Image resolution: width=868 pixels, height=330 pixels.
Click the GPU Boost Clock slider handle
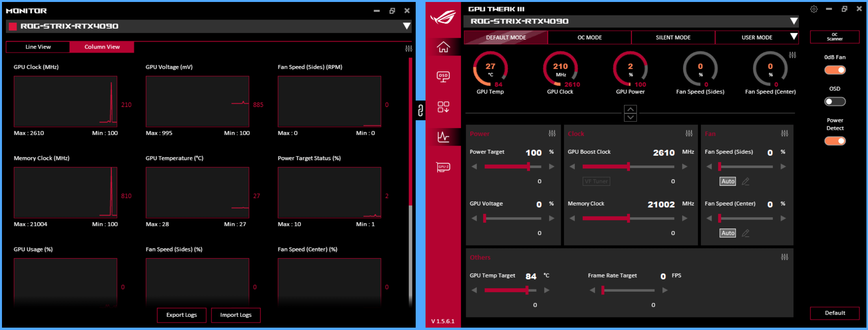tap(628, 167)
